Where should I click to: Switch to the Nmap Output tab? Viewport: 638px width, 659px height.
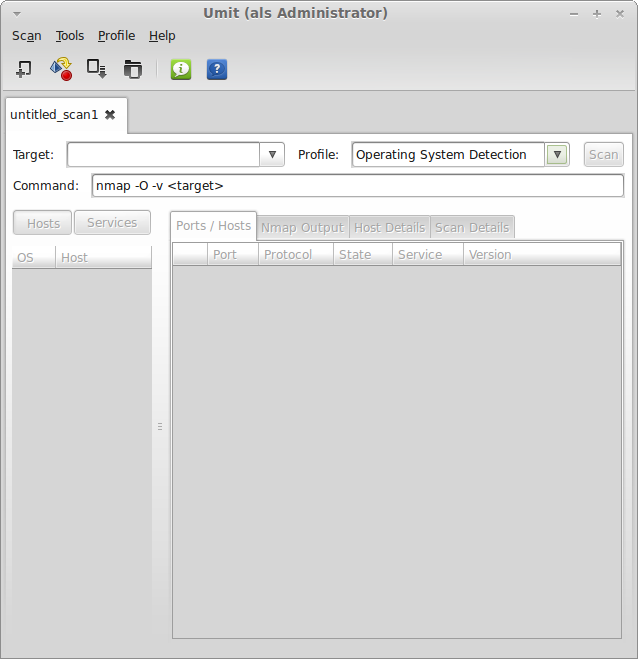[303, 228]
